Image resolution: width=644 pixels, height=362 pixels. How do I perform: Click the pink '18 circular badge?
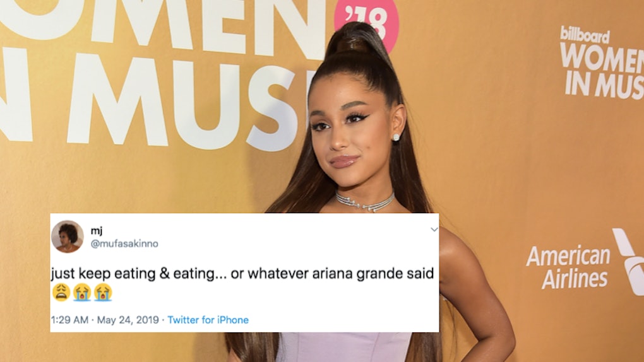[x=366, y=23]
